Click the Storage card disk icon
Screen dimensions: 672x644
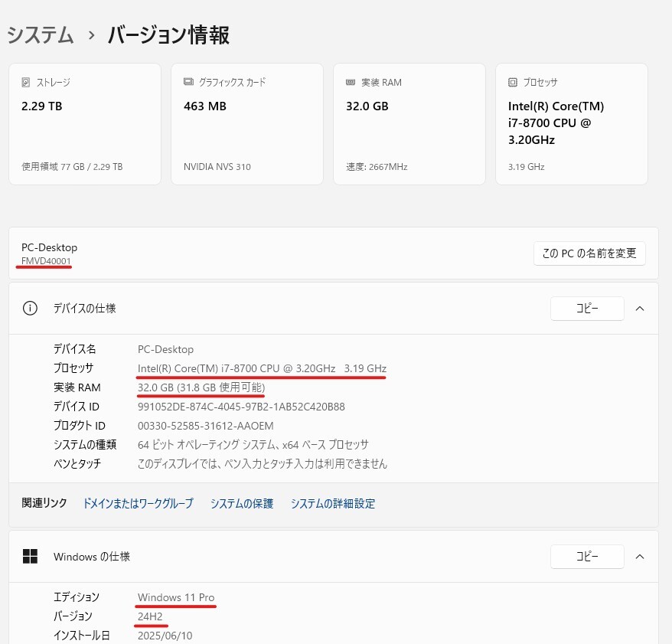pos(26,83)
